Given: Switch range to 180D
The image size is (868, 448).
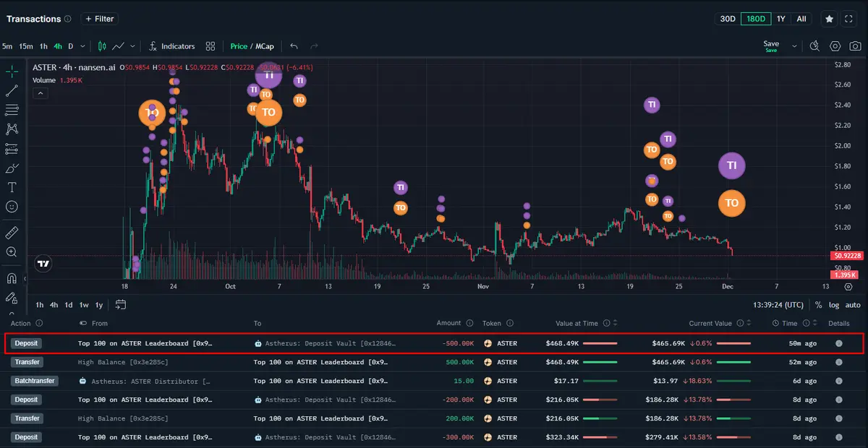Looking at the screenshot, I should pyautogui.click(x=755, y=19).
